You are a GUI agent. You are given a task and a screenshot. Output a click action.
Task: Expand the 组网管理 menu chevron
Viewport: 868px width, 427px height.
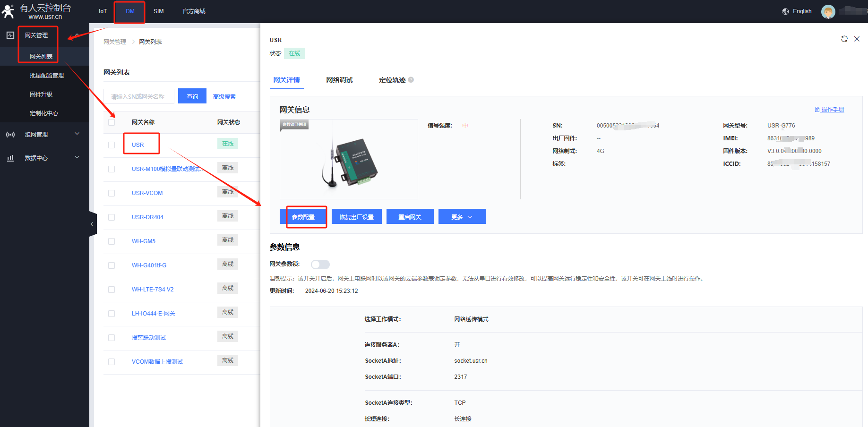[x=77, y=134]
